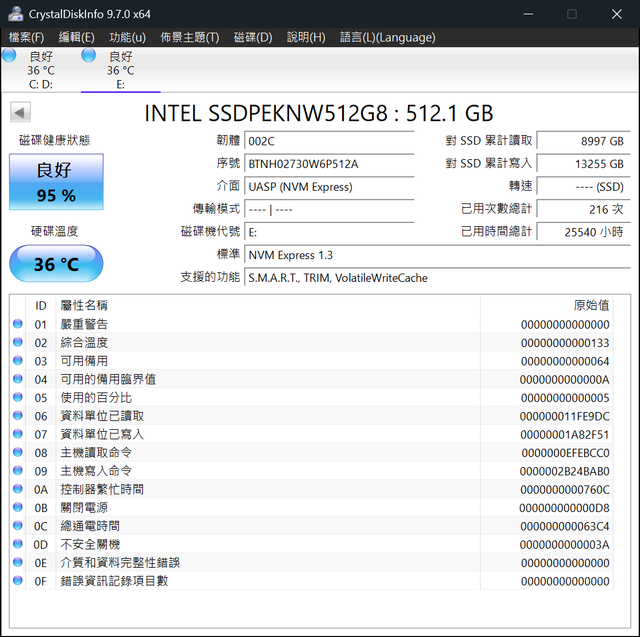
Task: Switch to the C: D: disk tab
Action: [41, 69]
